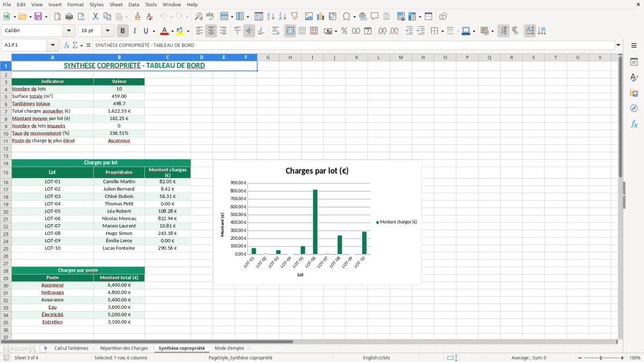This screenshot has width=644, height=362.
Task: Open the sidebar Styles panel icon
Action: [x=634, y=78]
